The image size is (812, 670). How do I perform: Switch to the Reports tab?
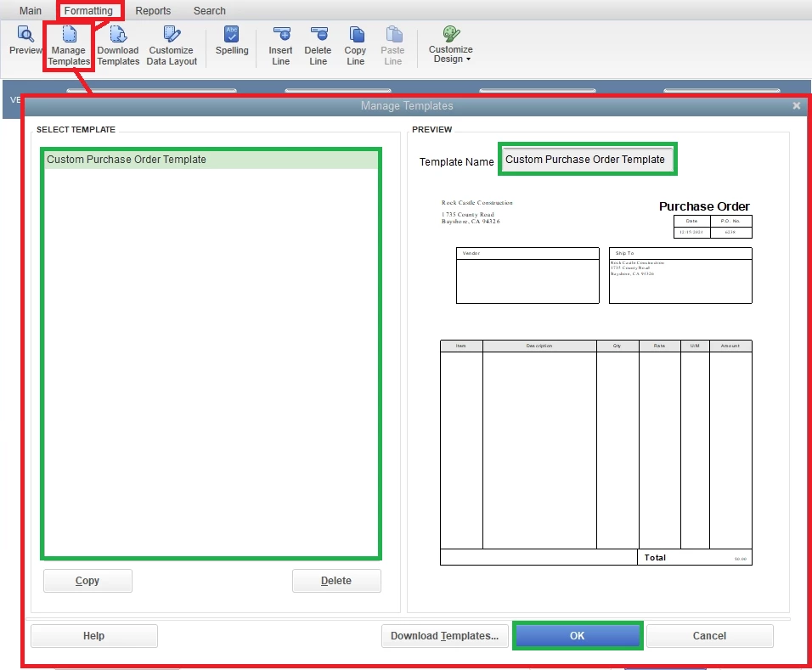click(153, 10)
